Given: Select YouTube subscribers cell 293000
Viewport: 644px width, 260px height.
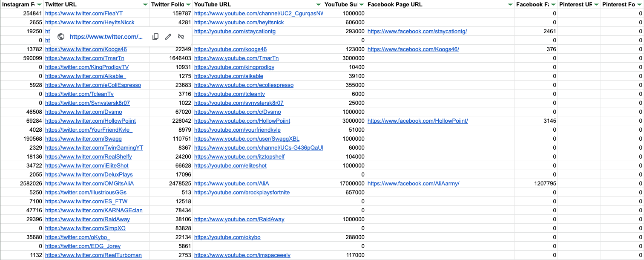Looking at the screenshot, I should click(345, 31).
